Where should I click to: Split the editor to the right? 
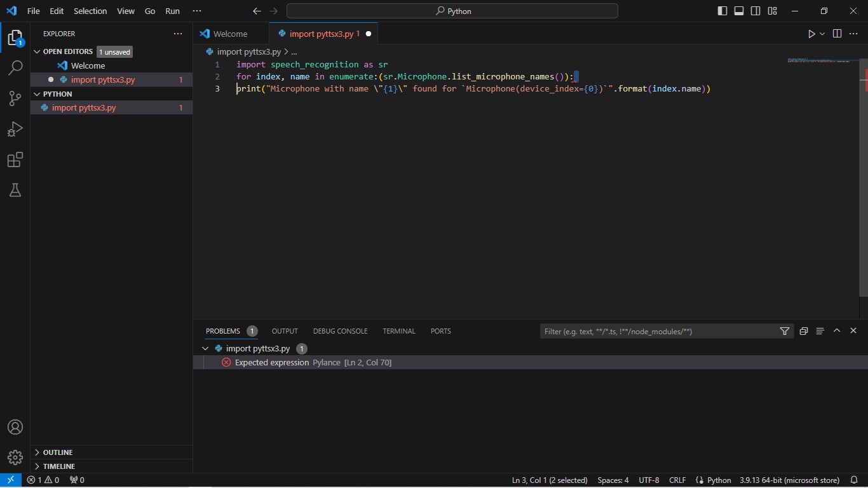click(837, 34)
